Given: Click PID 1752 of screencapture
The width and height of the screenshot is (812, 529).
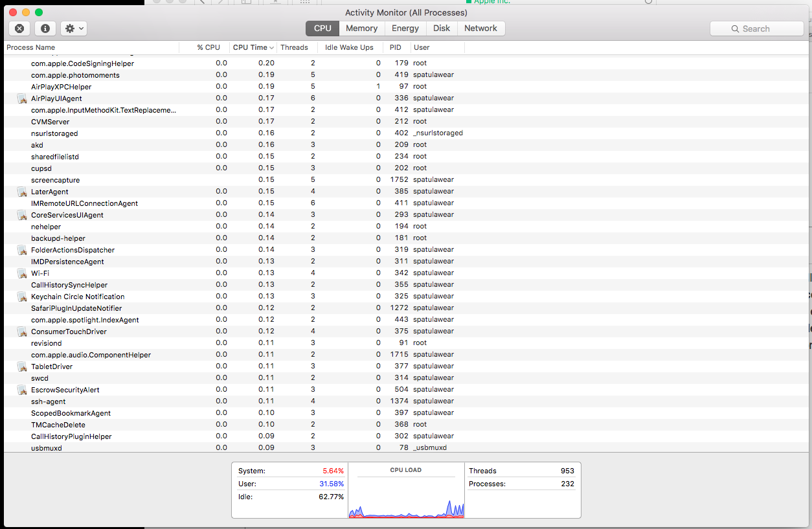Looking at the screenshot, I should [400, 180].
